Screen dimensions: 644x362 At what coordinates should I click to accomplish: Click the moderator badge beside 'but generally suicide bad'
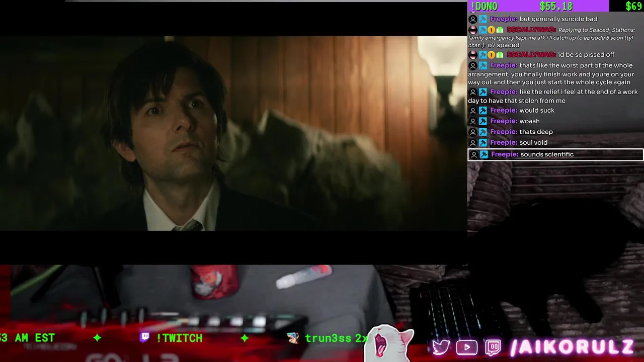[483, 19]
